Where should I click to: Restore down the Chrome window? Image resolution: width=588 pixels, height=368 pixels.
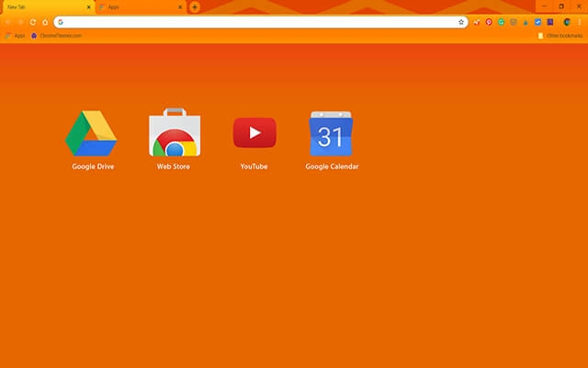(x=561, y=6)
